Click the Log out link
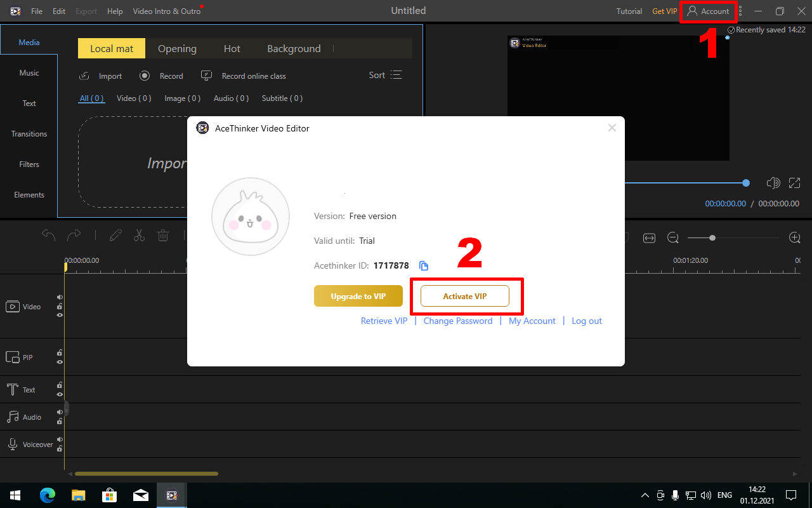This screenshot has width=812, height=508. coord(587,321)
